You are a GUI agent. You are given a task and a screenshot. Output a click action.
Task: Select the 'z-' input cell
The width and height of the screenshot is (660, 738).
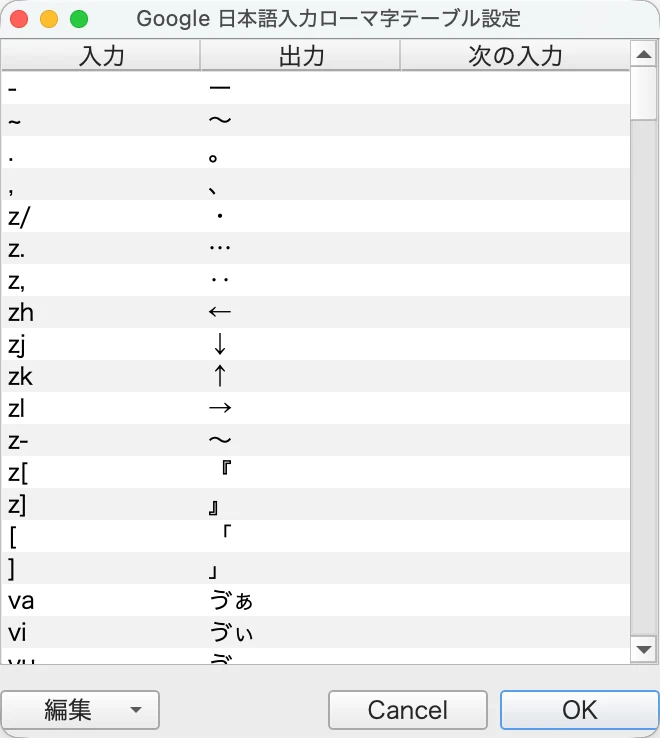[x=101, y=440]
